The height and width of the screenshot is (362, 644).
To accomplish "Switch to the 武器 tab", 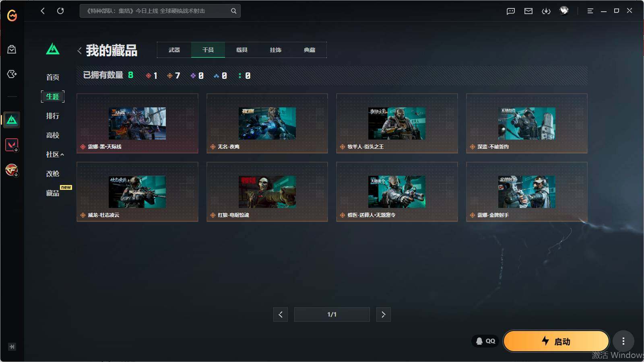I will click(174, 50).
